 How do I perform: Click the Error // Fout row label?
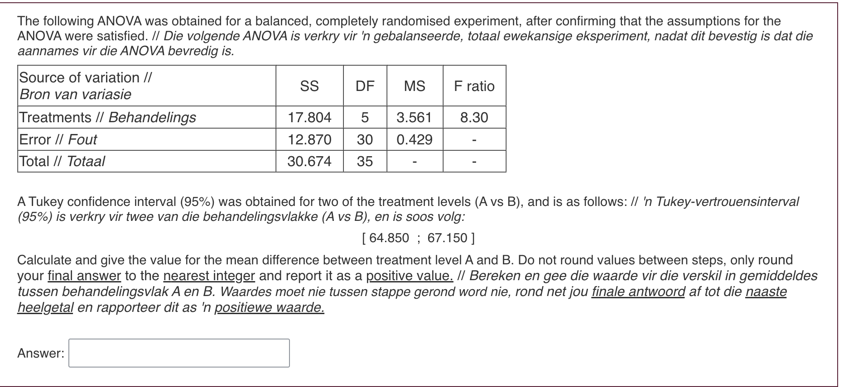point(58,139)
